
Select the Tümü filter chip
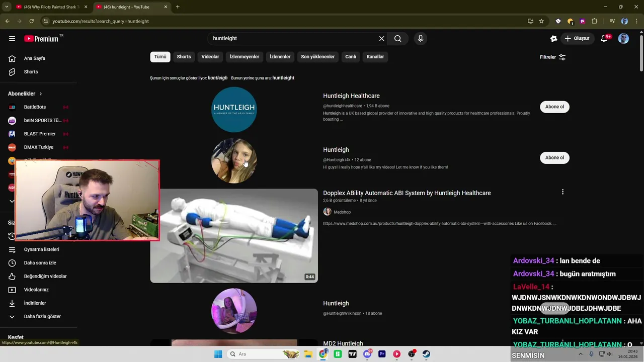coord(160,57)
